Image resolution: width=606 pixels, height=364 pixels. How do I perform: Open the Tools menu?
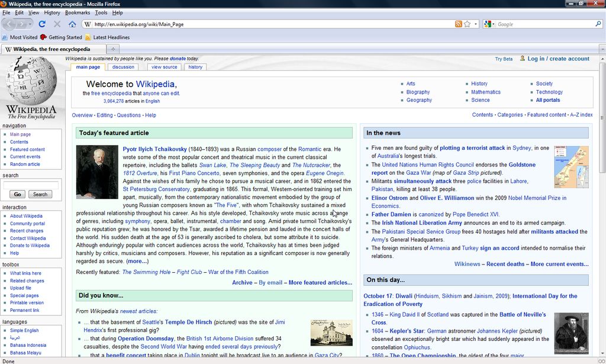(x=101, y=12)
